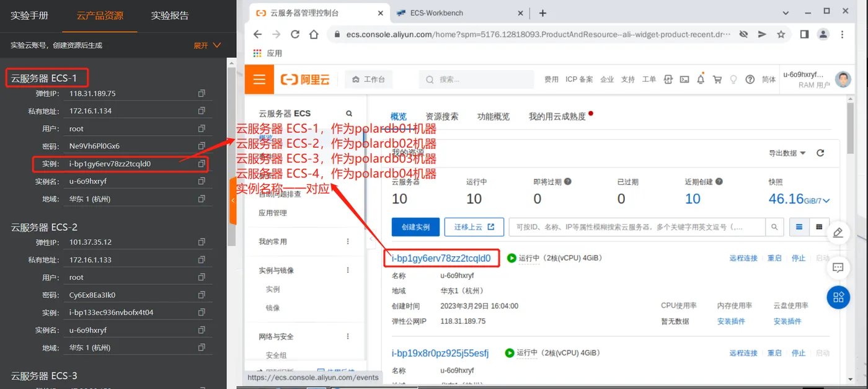
Task: Open the Aliyun hamburger menu
Action: coord(259,79)
